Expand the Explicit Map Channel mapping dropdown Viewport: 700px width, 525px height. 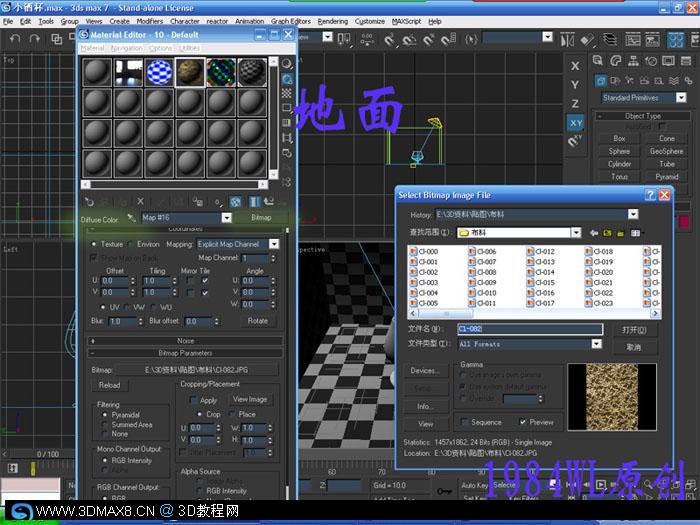274,244
